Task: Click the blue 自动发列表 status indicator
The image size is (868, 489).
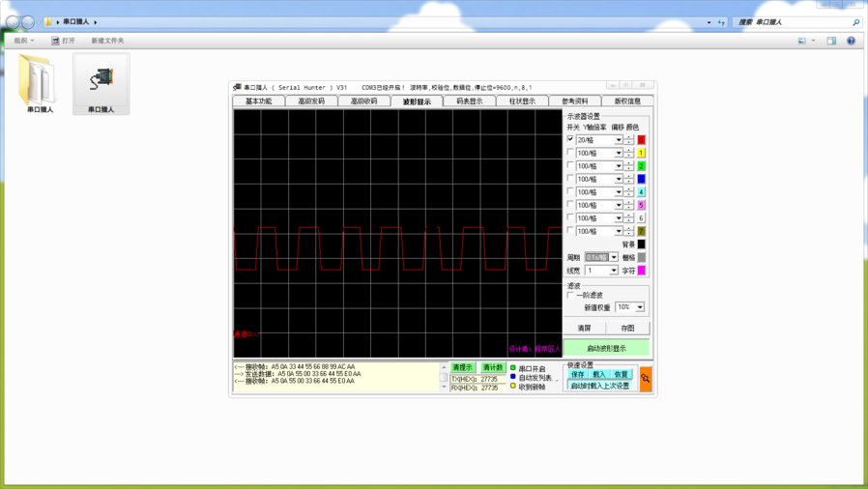Action: tap(513, 377)
